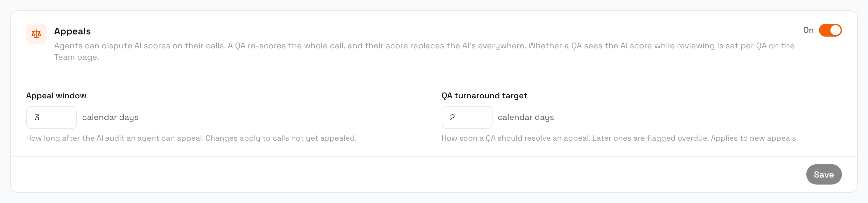Click "calendar days" next to Appeal window input

(110, 117)
